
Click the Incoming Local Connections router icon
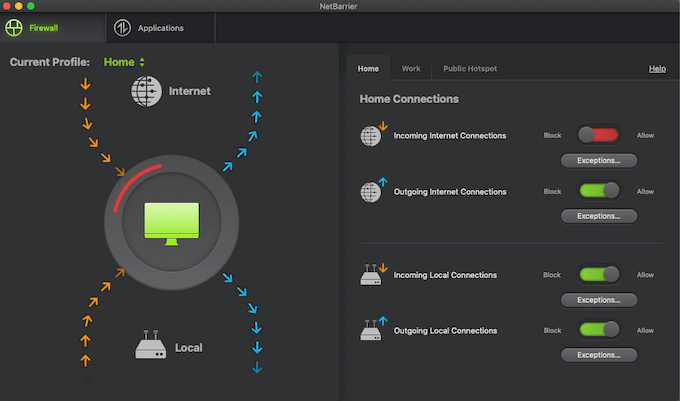tap(373, 274)
